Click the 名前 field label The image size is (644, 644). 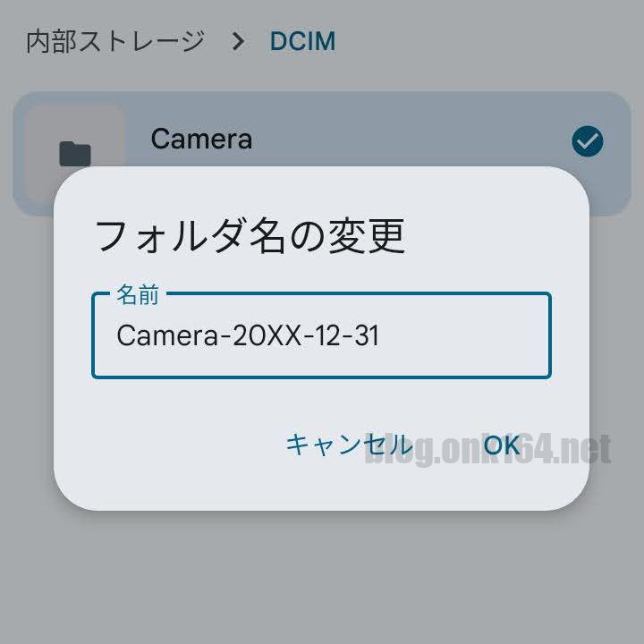tap(138, 294)
